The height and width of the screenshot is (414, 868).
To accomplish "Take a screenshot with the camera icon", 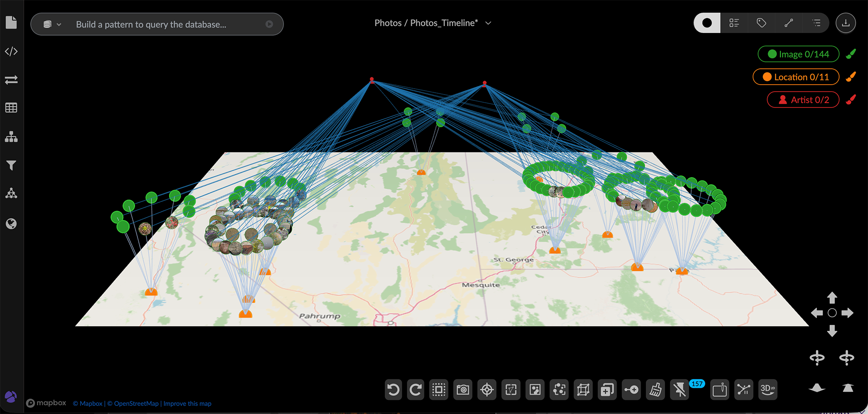I will 462,390.
